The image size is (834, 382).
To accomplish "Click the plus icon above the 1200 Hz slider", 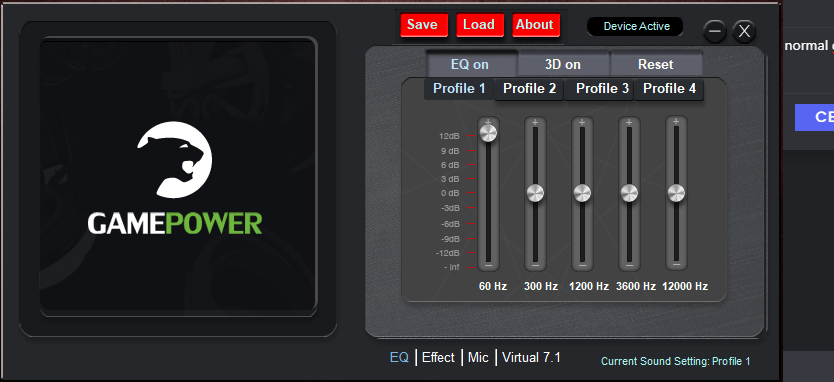I will [582, 122].
